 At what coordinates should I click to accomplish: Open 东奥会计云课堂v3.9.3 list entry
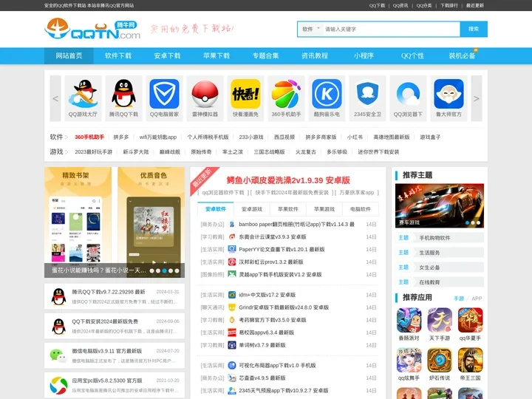[x=273, y=237]
